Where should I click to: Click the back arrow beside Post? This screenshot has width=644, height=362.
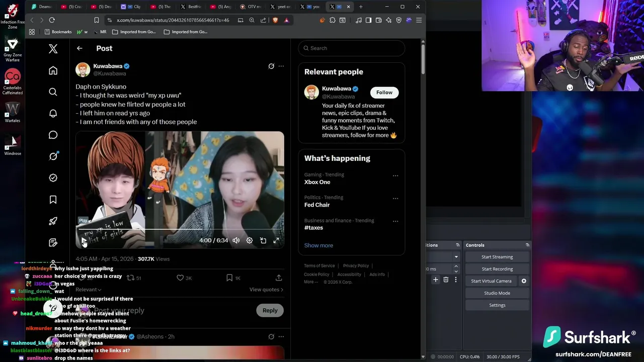pyautogui.click(x=79, y=48)
